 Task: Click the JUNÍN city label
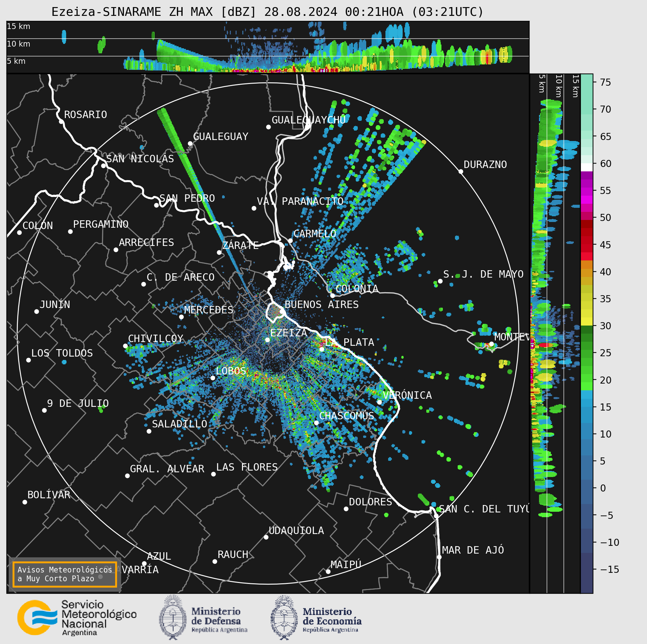tap(55, 305)
